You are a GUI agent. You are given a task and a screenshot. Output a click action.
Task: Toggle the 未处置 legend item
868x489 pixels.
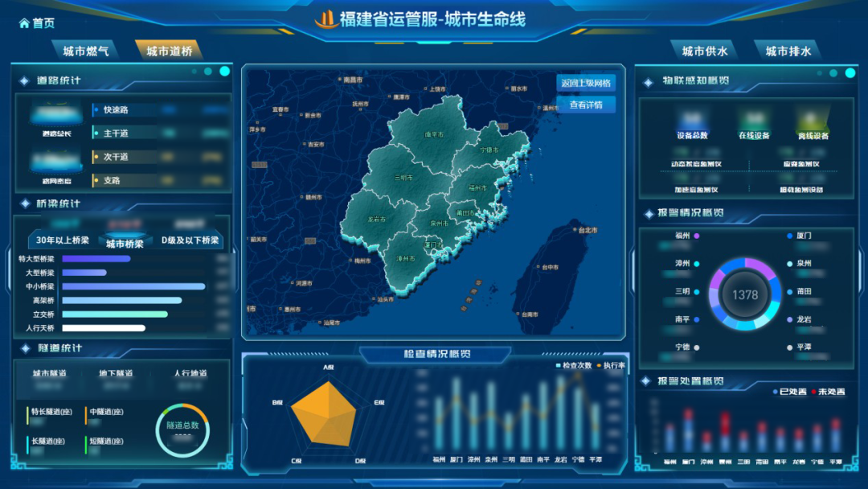828,392
